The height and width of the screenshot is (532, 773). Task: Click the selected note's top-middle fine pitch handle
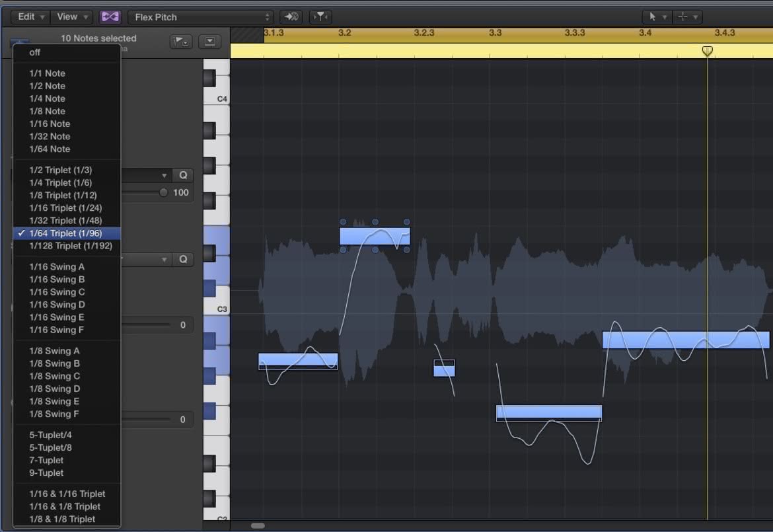(x=375, y=222)
